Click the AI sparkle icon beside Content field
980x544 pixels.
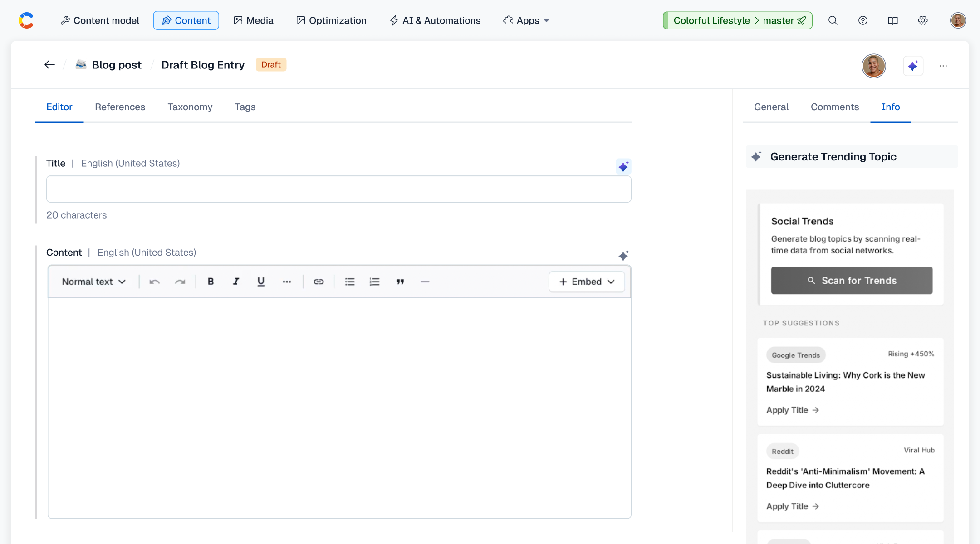(x=623, y=256)
